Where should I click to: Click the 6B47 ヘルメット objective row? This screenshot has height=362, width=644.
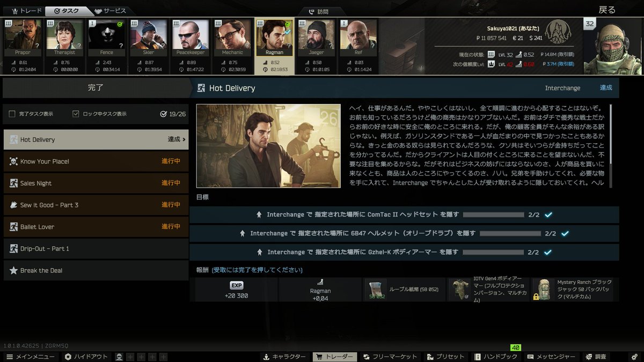click(404, 233)
